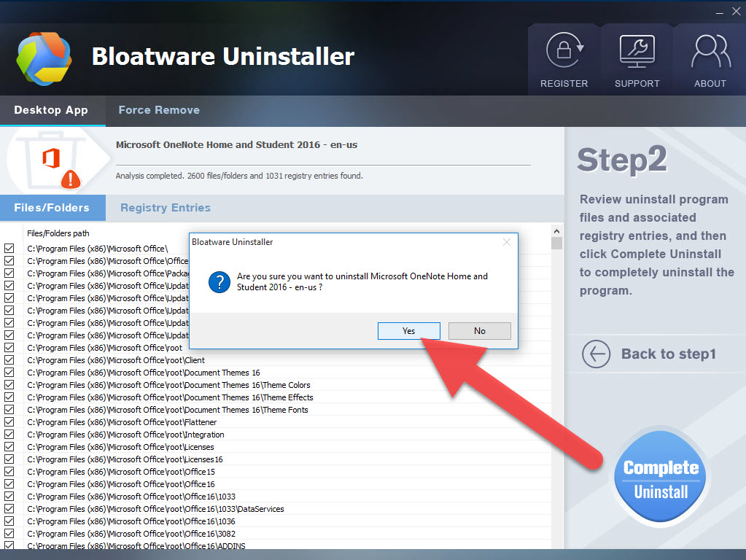Screen dimensions: 746x560
Task: Toggle the Theme Colors file checkbox
Action: pyautogui.click(x=9, y=385)
